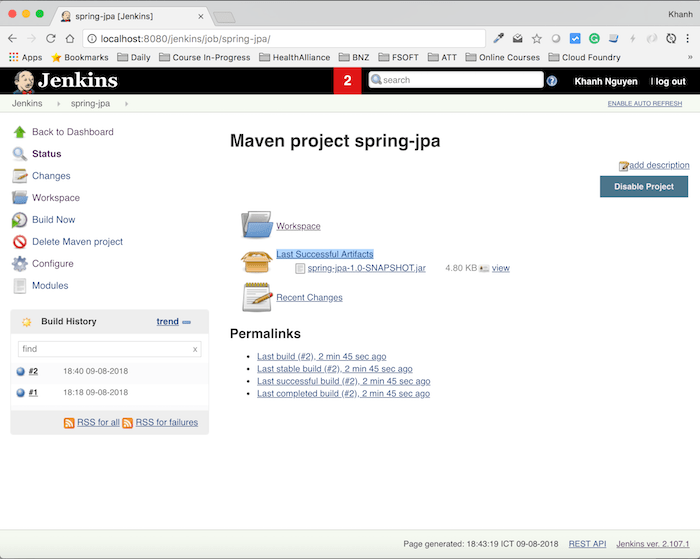This screenshot has height=559, width=700.
Task: Click the Jenkins search field
Action: point(456,80)
